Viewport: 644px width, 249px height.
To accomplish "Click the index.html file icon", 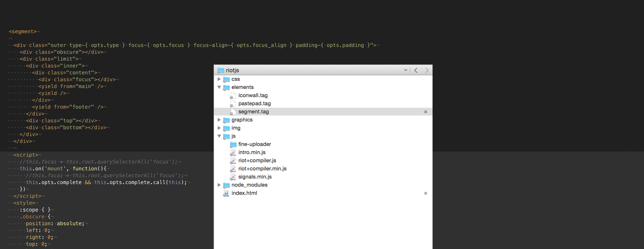I will click(x=226, y=194).
